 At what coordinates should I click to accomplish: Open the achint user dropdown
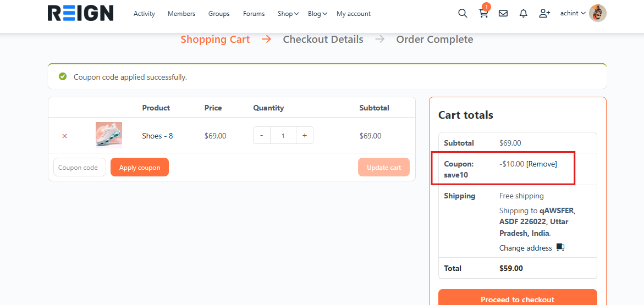[x=573, y=13]
